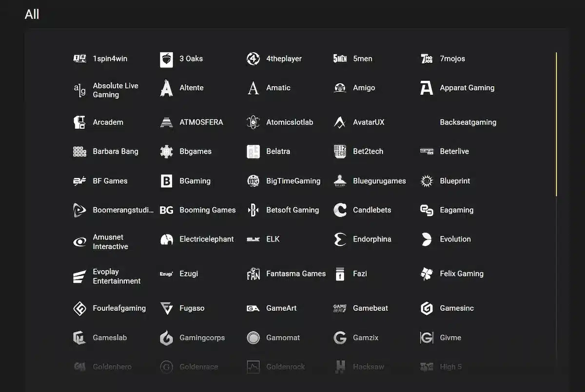Click the Amusnet Interactive eye icon
The width and height of the screenshot is (585, 392).
(79, 242)
